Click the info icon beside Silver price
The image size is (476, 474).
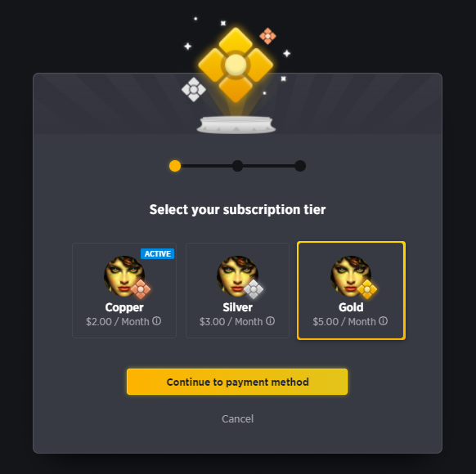[x=270, y=321]
